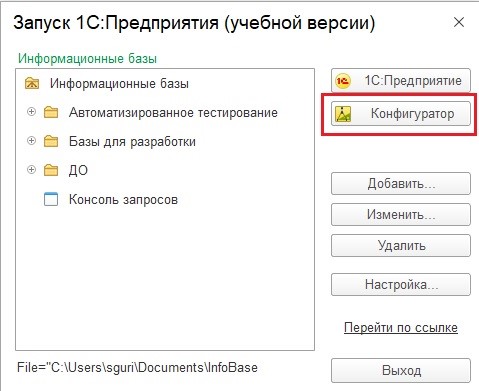Select the Автоматизированное тестирование entry
Image resolution: width=479 pixels, height=391 pixels.
pos(173,113)
